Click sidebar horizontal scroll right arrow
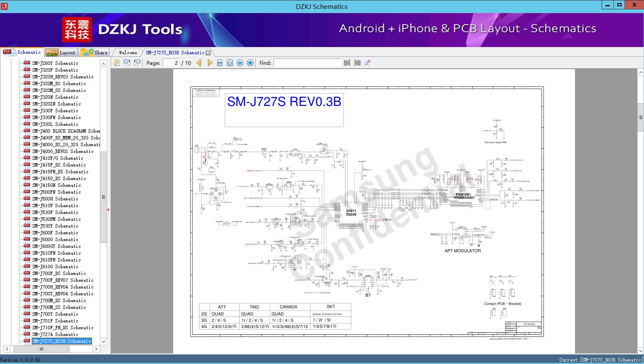 coord(96,349)
